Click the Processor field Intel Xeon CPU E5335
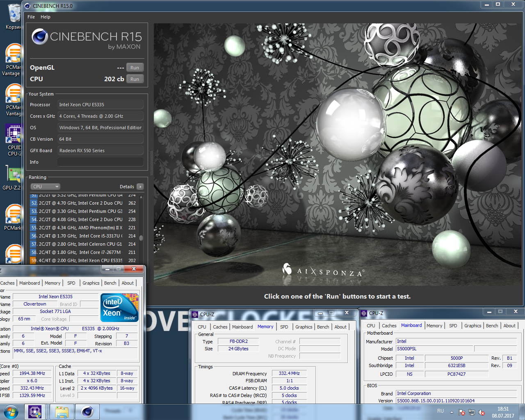This screenshot has width=525, height=420. pos(100,105)
